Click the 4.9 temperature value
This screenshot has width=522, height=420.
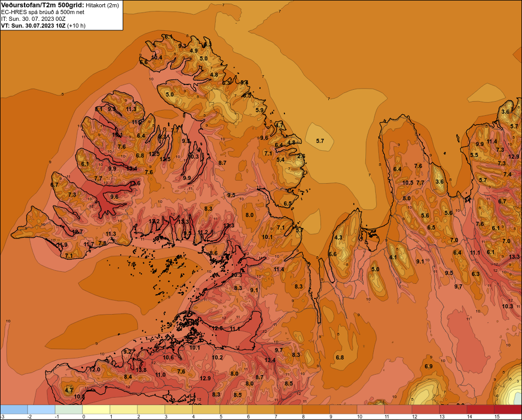pos(194,51)
